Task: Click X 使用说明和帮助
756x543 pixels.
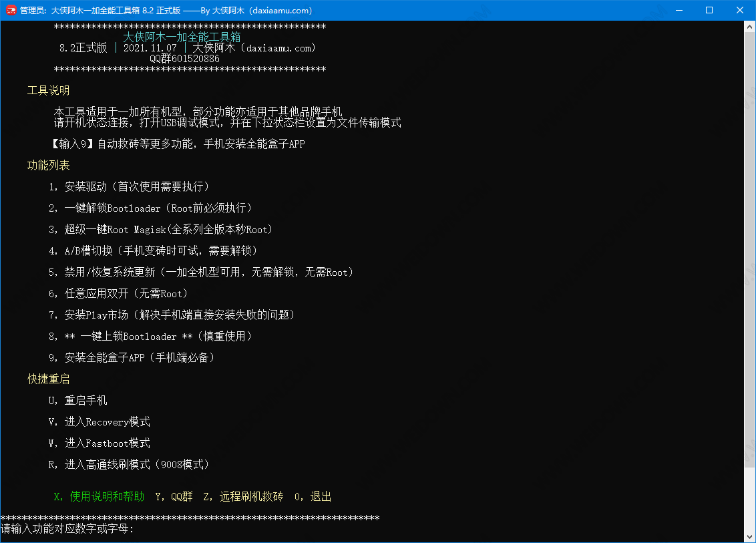Action: pyautogui.click(x=93, y=496)
